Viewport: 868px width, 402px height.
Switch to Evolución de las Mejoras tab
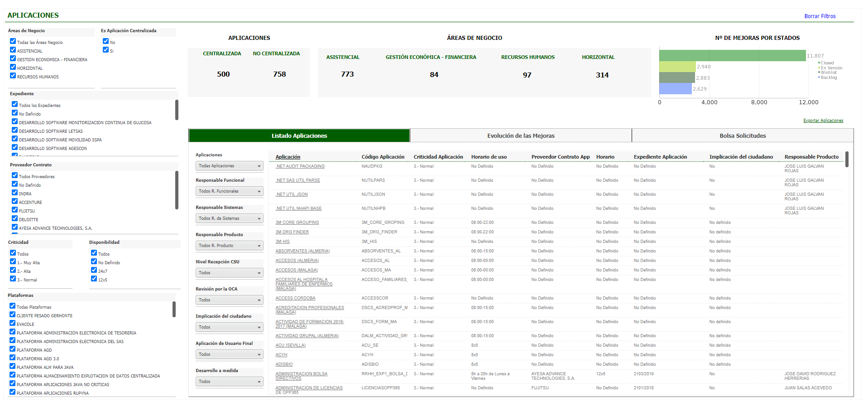pyautogui.click(x=521, y=136)
